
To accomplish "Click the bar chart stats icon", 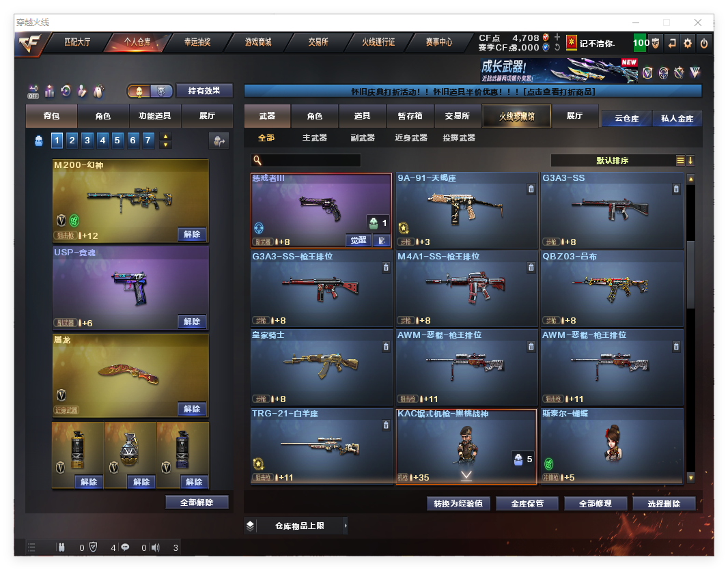I will click(50, 91).
